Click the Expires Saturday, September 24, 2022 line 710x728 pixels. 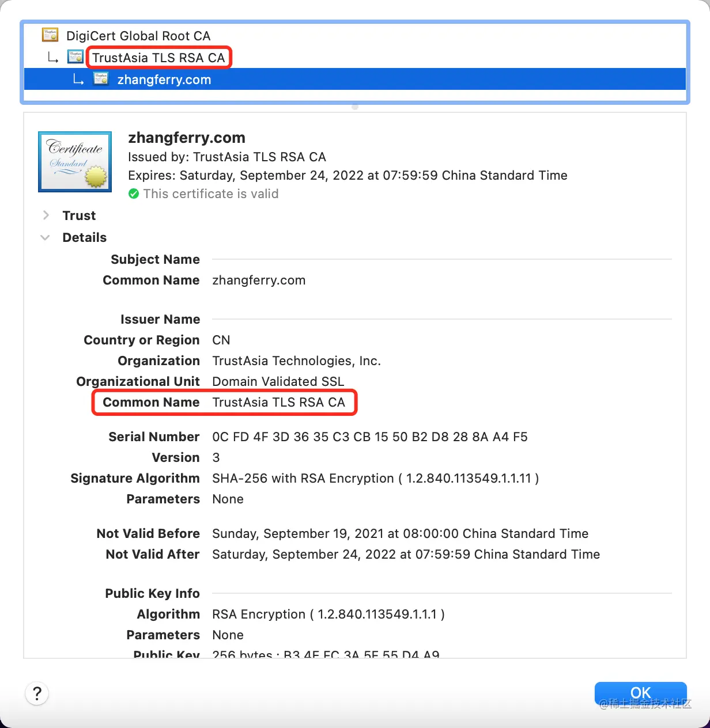[348, 175]
